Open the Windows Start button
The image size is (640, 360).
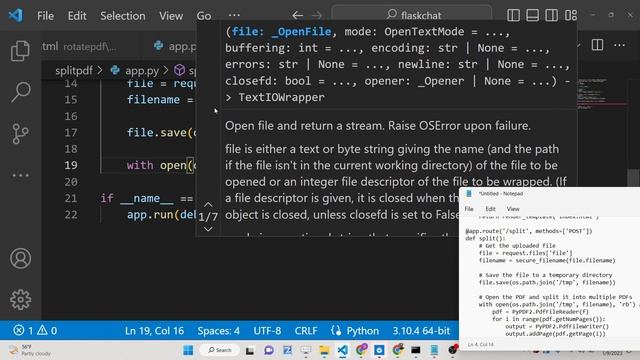click(188, 350)
